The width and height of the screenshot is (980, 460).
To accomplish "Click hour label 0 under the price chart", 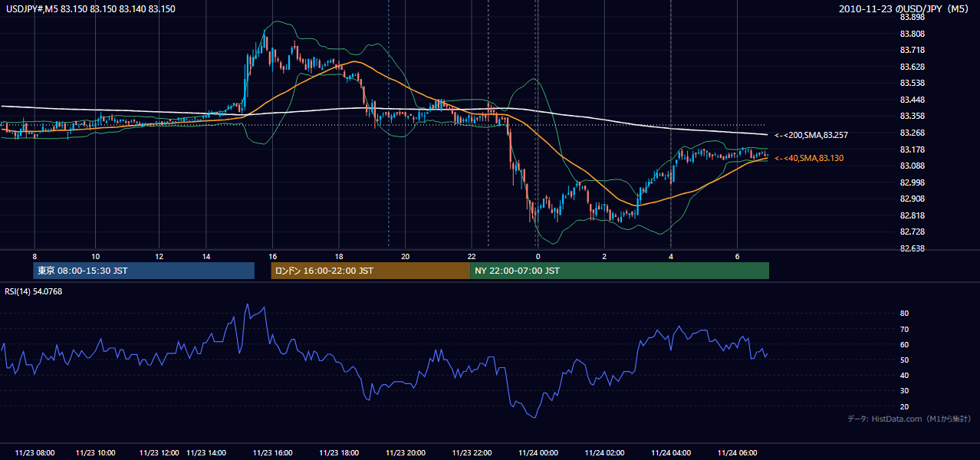I will (x=538, y=256).
